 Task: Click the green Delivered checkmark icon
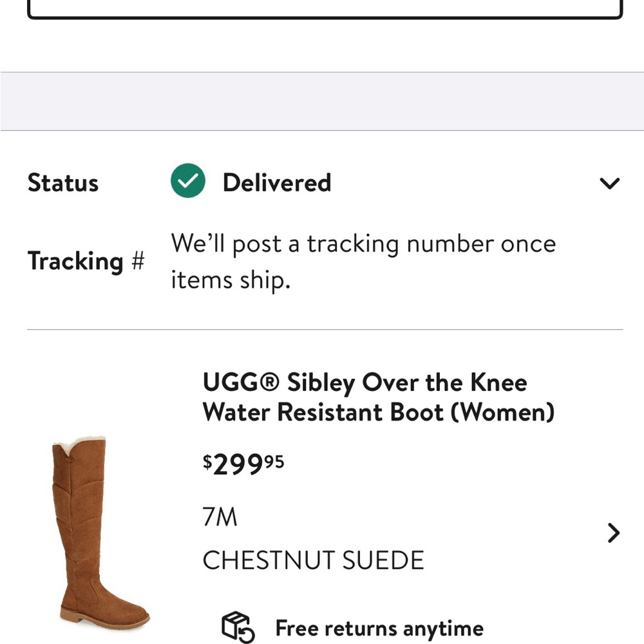click(x=187, y=180)
